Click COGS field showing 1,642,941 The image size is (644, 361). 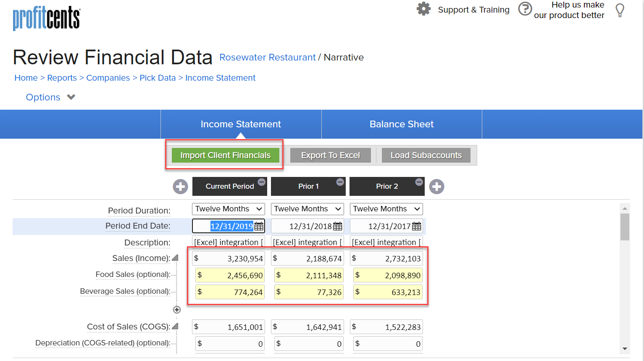(x=308, y=327)
